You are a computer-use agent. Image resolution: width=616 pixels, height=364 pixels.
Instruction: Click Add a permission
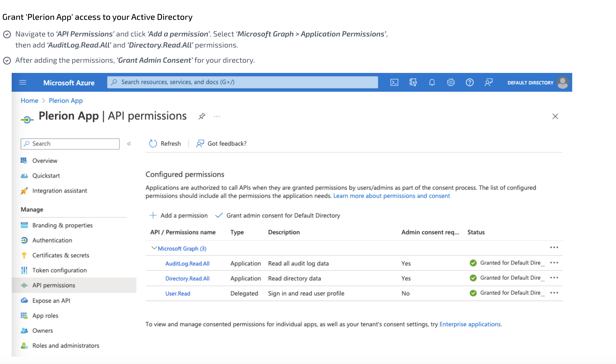pyautogui.click(x=179, y=216)
